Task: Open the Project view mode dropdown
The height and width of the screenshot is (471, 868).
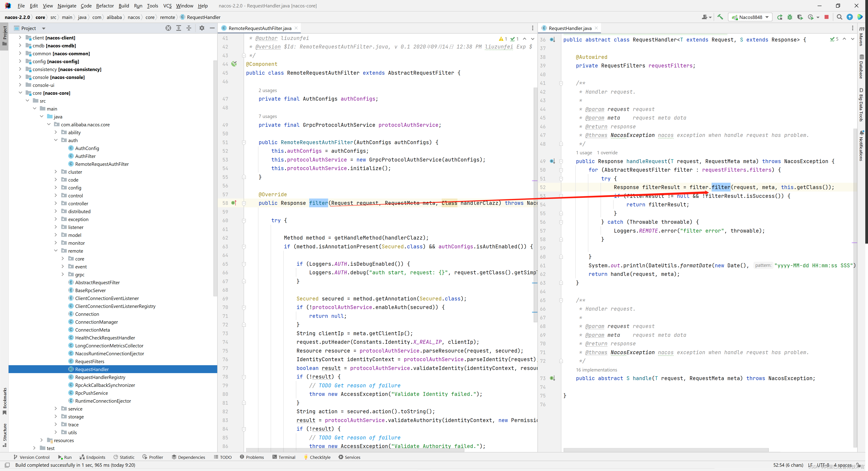Action: (43, 28)
